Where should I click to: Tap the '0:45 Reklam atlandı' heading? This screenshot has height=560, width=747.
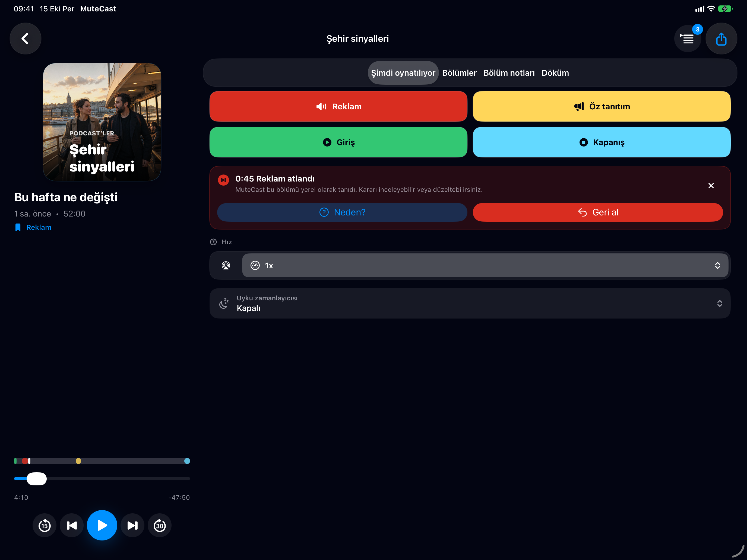point(275,179)
